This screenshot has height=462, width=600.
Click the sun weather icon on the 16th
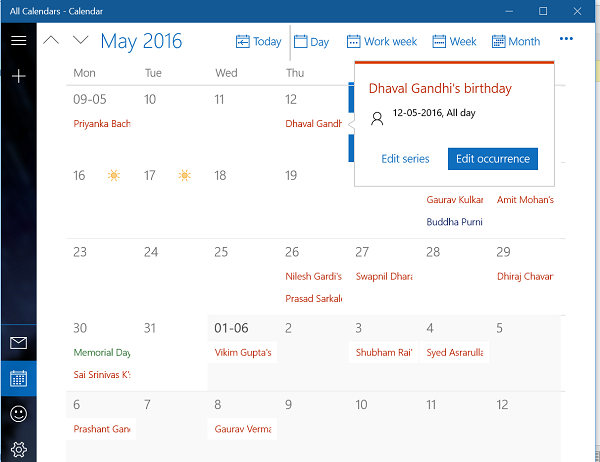pos(114,175)
